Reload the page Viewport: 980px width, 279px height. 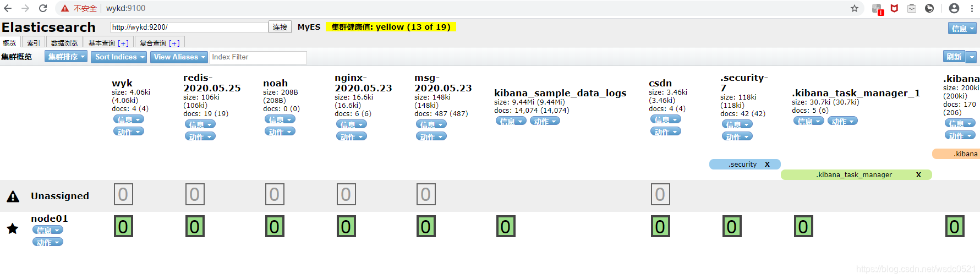click(x=43, y=8)
